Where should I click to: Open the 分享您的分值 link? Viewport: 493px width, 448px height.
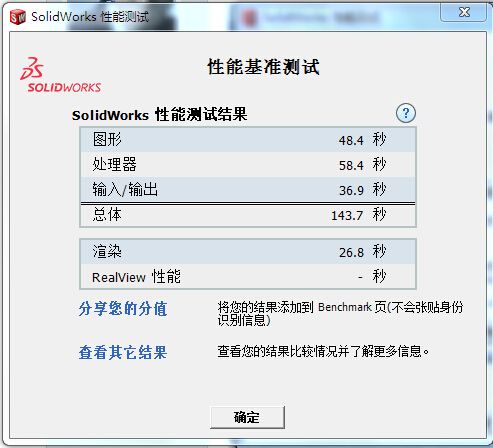point(123,309)
